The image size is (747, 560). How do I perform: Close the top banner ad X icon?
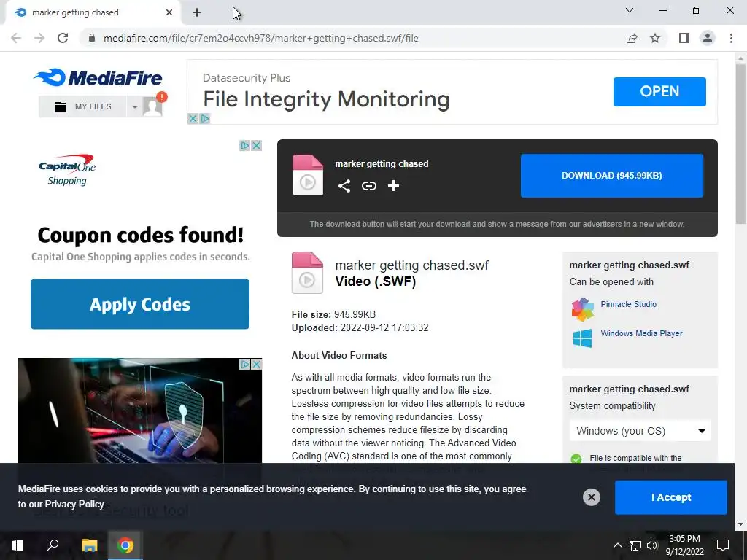pos(193,119)
